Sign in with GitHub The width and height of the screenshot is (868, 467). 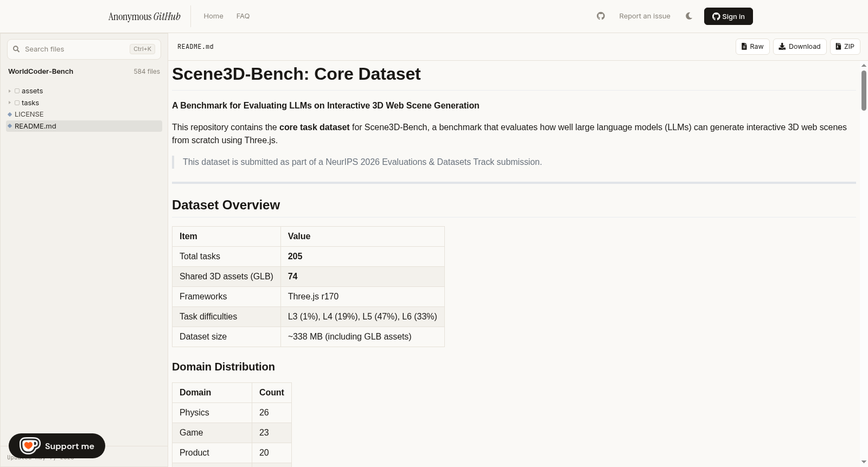coord(728,16)
